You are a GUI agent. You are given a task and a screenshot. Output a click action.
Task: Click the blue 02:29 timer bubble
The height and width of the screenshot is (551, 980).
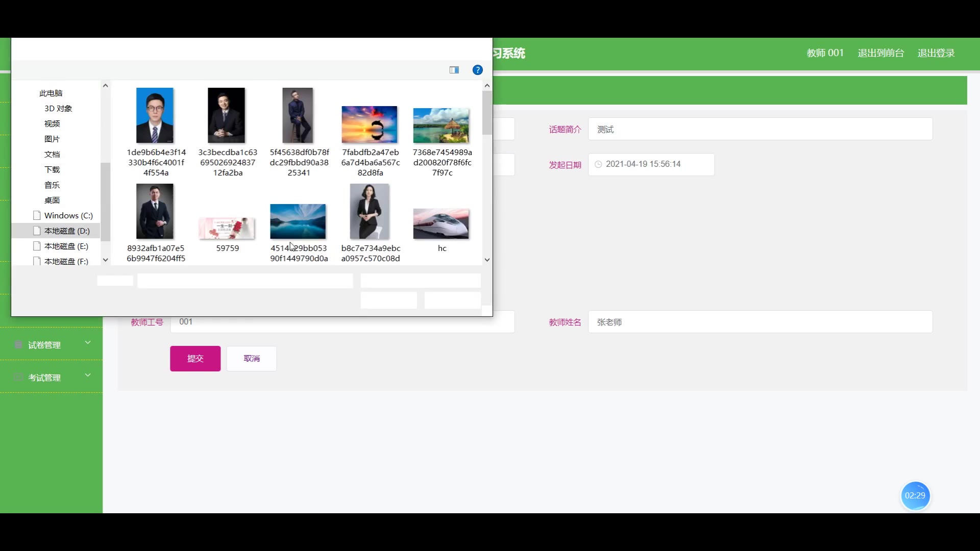tap(915, 495)
